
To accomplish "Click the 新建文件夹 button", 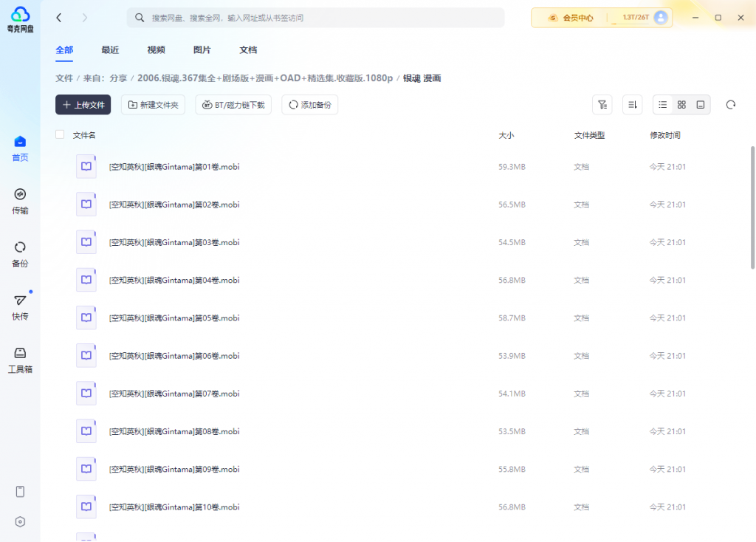I will tap(154, 105).
